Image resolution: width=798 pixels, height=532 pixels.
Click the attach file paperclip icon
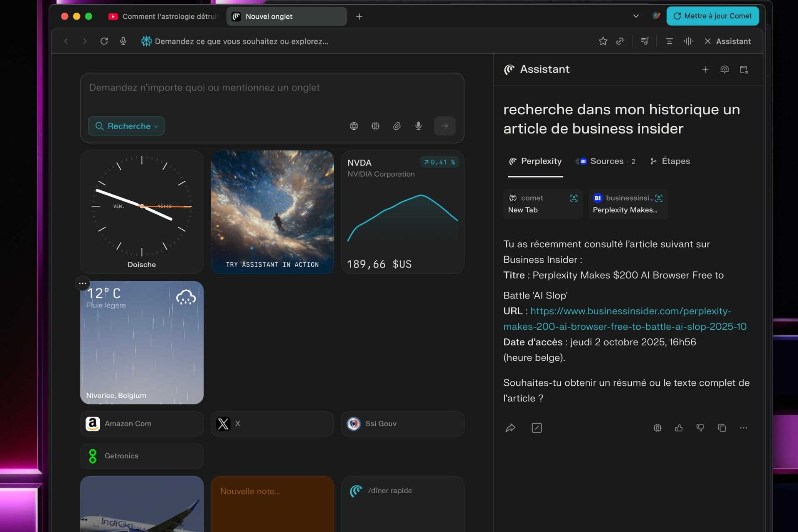397,126
